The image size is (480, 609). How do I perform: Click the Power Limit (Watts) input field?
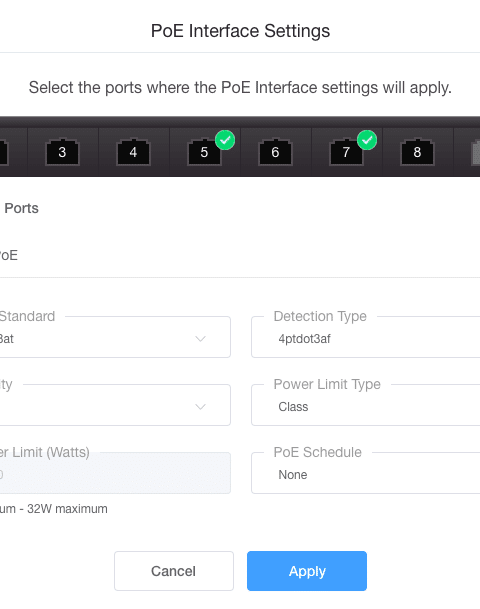115,473
